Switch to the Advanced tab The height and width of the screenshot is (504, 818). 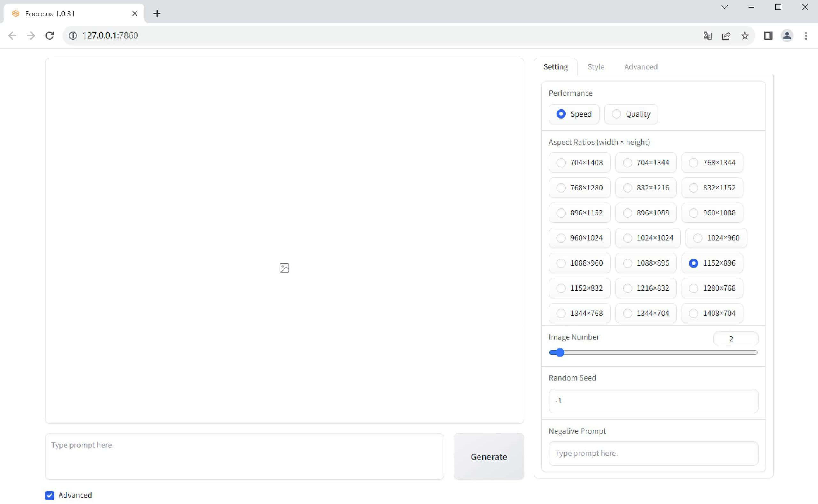pyautogui.click(x=641, y=67)
